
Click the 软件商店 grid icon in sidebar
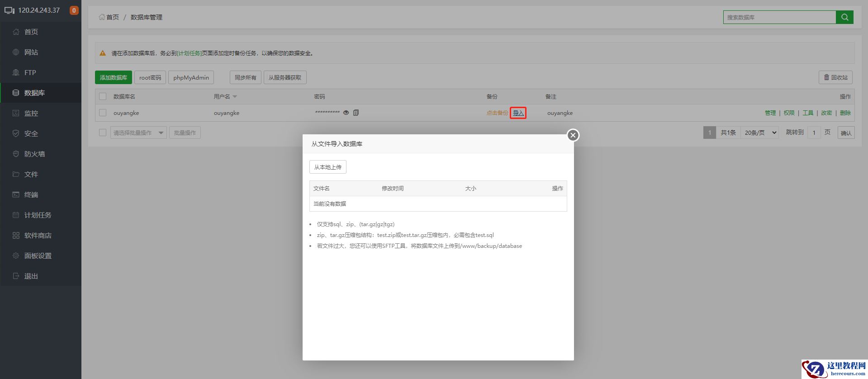[x=16, y=235]
